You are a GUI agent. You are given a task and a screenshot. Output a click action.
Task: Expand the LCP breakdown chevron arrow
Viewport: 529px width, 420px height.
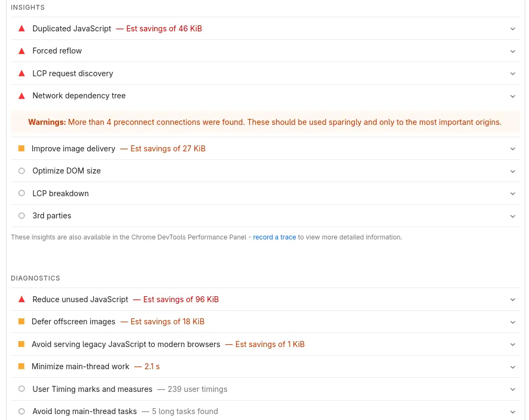point(513,194)
